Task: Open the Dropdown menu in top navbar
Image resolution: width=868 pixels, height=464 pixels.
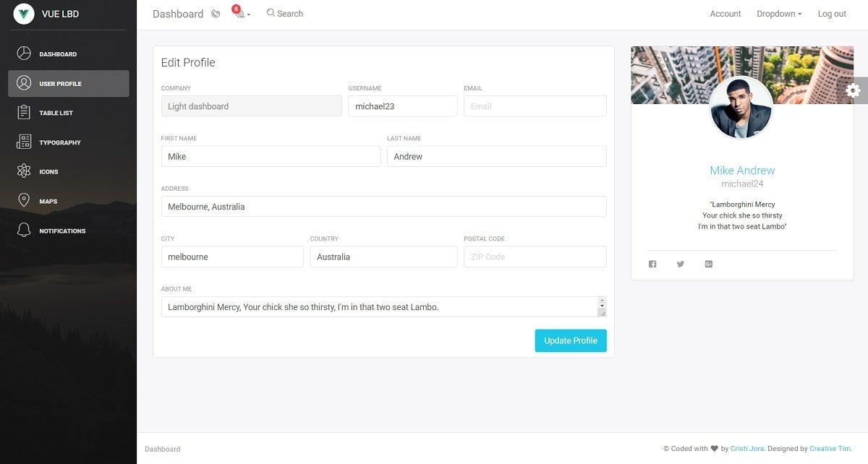Action: click(779, 13)
